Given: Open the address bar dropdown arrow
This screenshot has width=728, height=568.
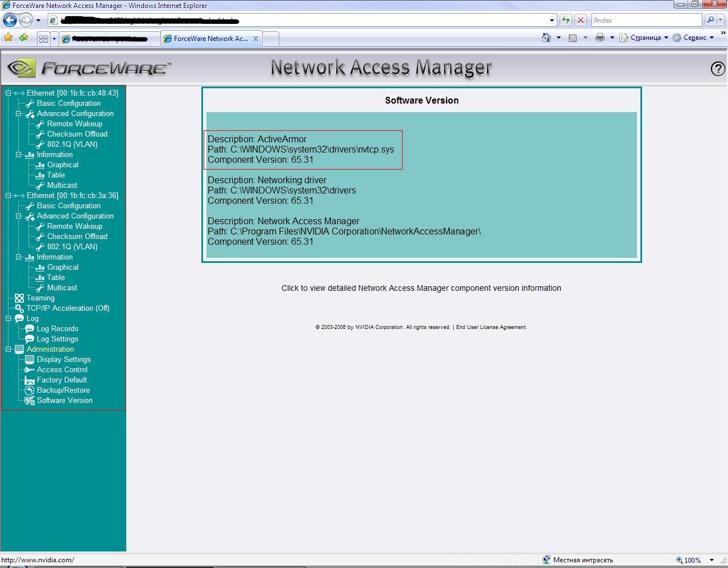Looking at the screenshot, I should tap(552, 20).
